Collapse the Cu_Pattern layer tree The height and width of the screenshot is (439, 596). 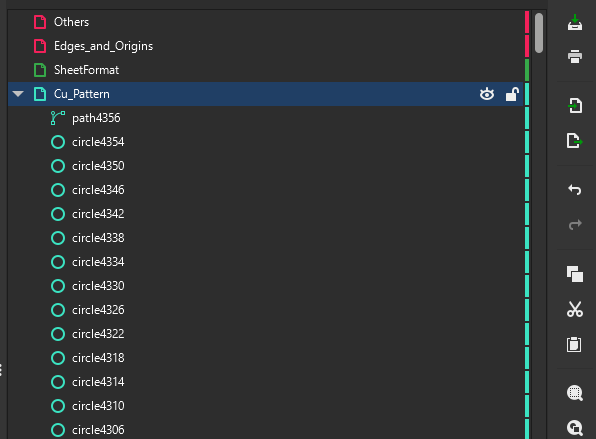pyautogui.click(x=18, y=94)
